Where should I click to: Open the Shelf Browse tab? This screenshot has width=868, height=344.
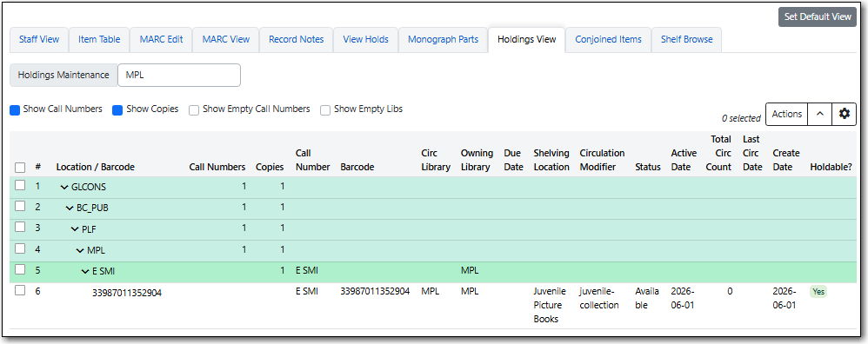(x=686, y=40)
